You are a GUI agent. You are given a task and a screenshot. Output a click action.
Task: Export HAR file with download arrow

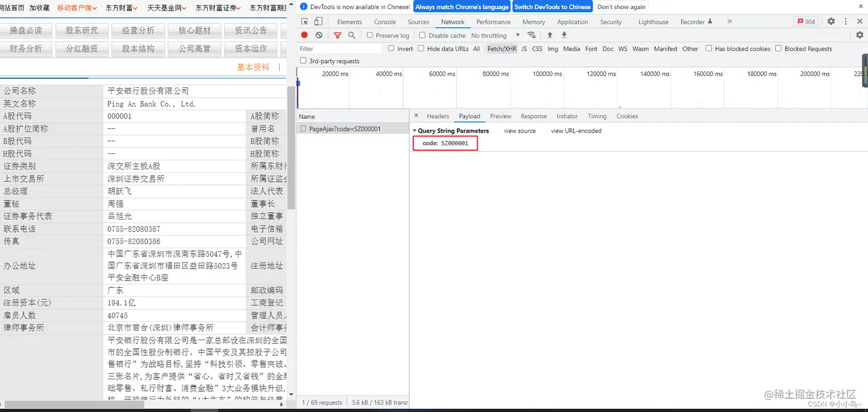click(564, 35)
